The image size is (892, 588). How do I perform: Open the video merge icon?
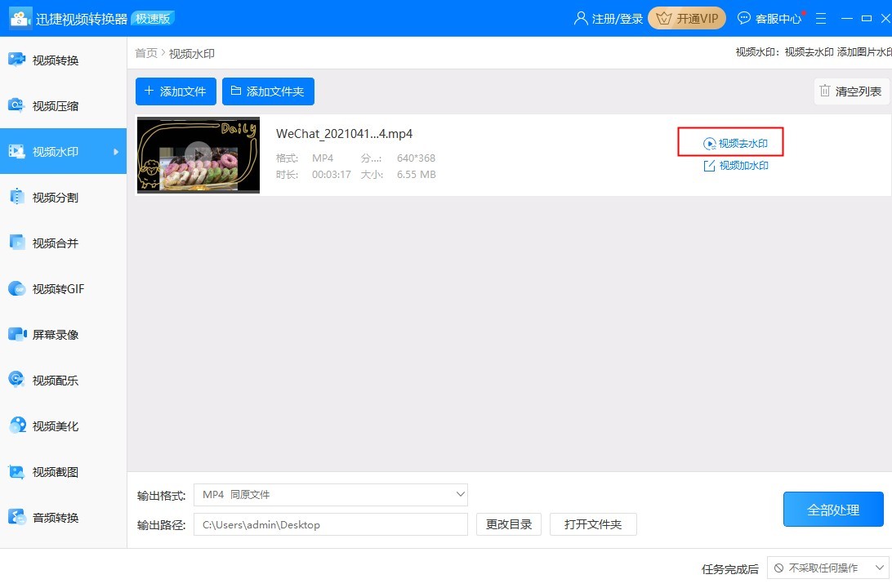tap(17, 243)
